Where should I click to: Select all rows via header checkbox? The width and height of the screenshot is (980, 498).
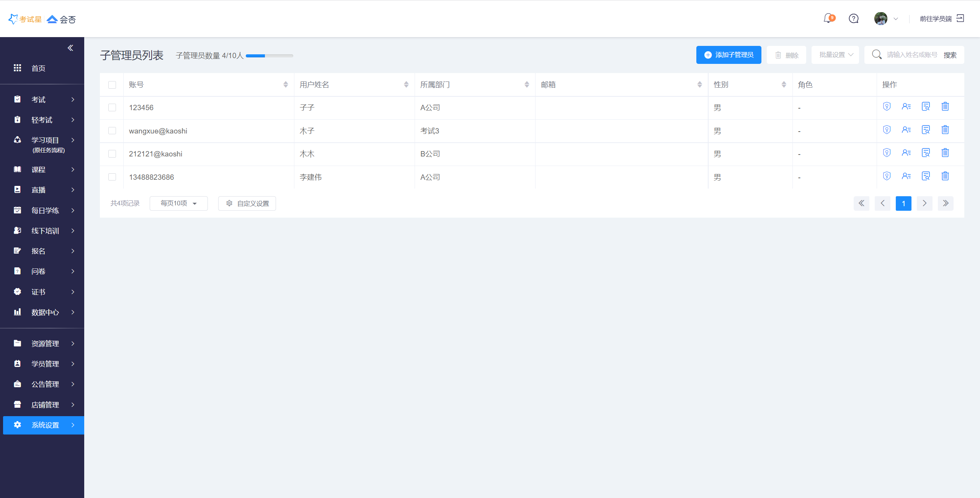tap(112, 85)
